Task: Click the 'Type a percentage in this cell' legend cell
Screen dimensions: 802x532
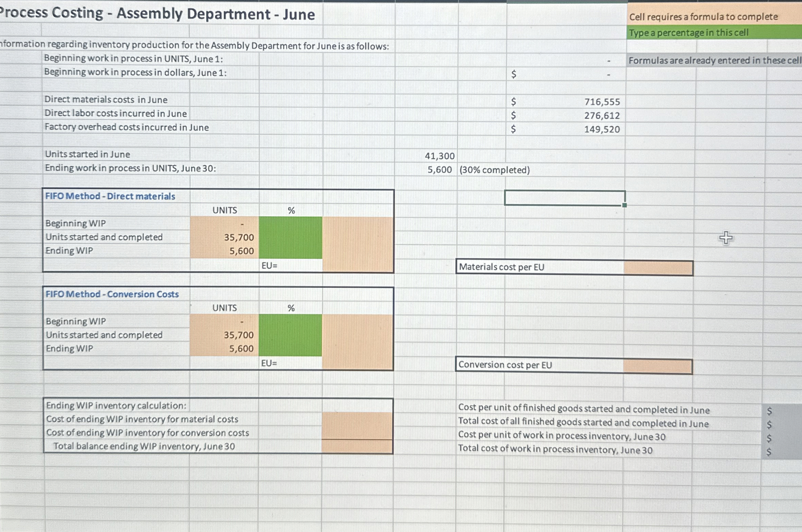Action: tap(714, 32)
